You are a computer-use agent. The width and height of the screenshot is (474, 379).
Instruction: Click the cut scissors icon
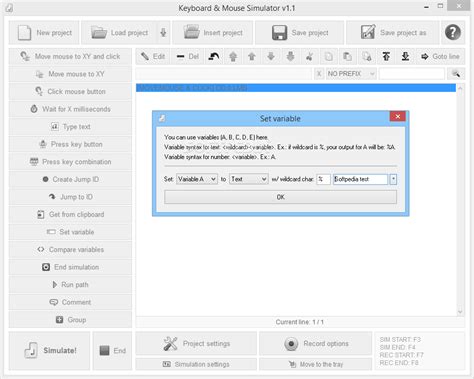[x=309, y=56]
